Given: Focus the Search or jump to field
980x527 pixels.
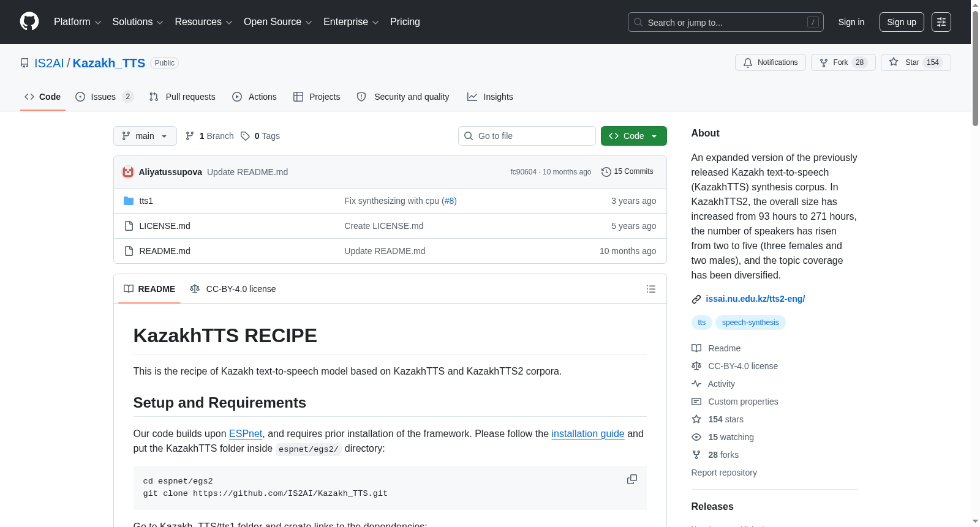Looking at the screenshot, I should tap(726, 22).
